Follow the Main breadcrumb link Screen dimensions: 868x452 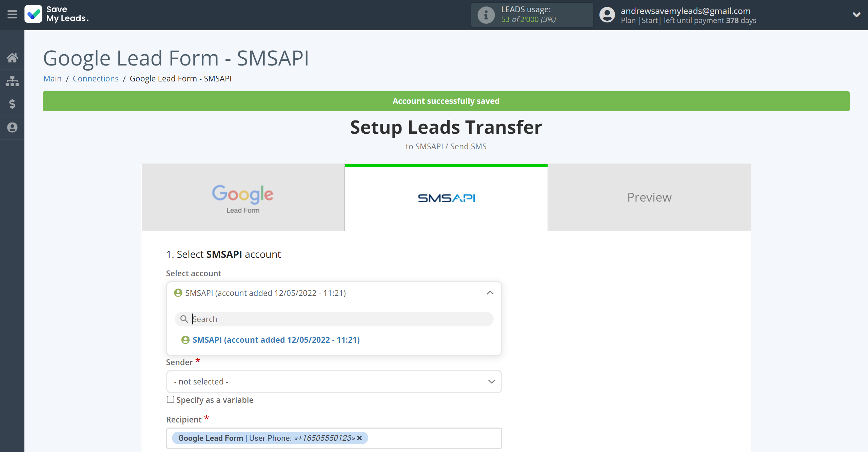tap(53, 78)
